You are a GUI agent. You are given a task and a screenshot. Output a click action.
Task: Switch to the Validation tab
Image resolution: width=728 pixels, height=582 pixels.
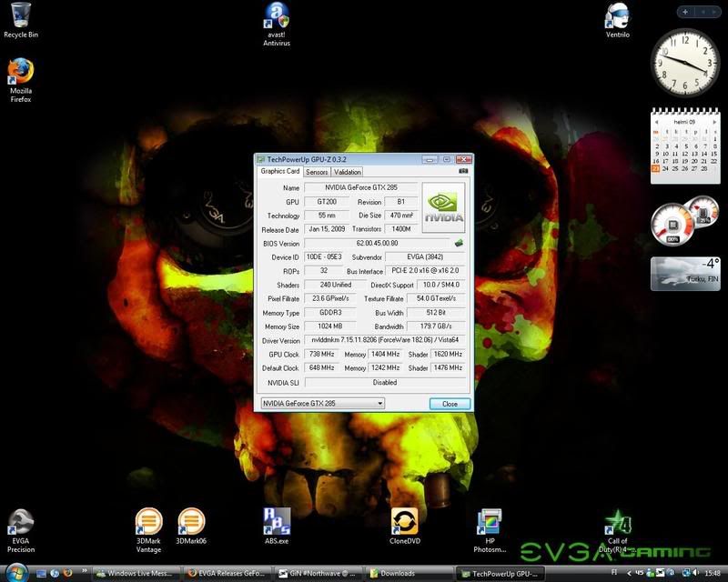pos(347,172)
